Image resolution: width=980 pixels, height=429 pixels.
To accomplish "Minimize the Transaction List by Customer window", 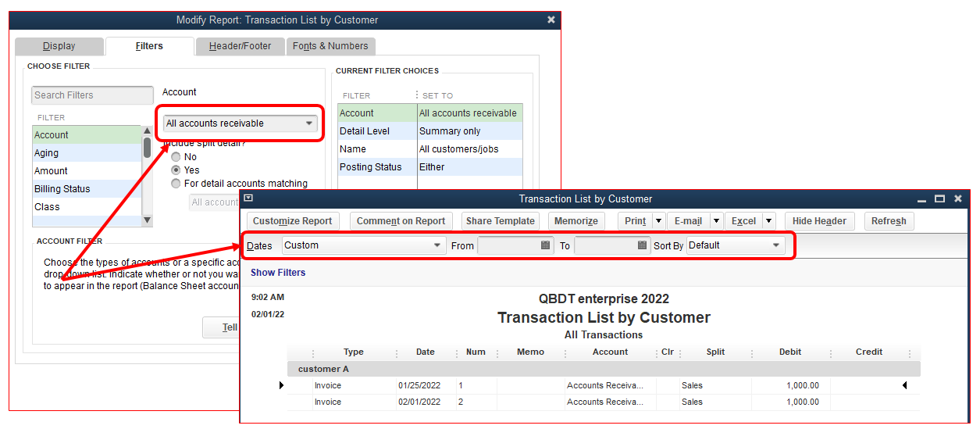I will 922,199.
